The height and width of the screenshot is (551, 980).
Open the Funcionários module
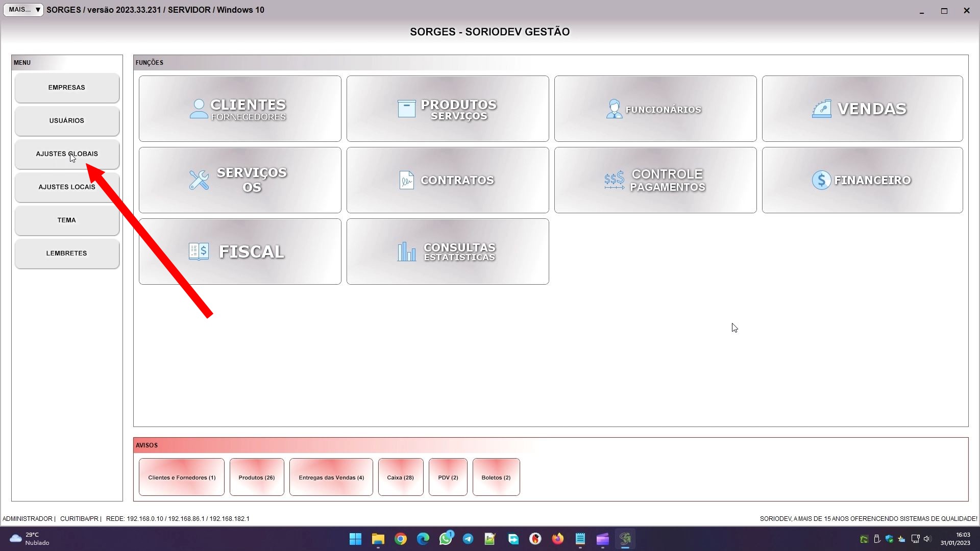pyautogui.click(x=655, y=109)
